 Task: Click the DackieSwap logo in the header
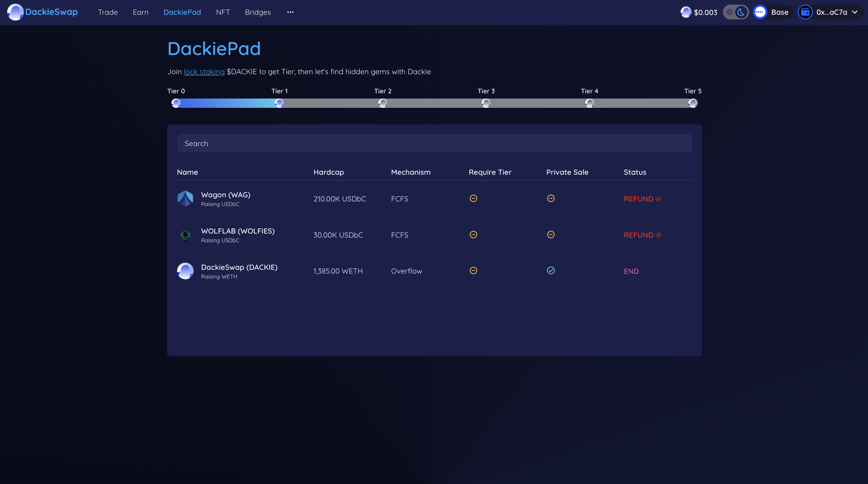click(x=42, y=12)
